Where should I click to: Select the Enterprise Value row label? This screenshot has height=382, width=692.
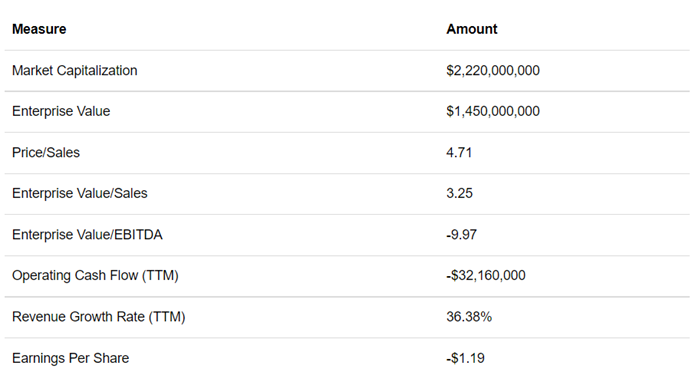pyautogui.click(x=61, y=111)
